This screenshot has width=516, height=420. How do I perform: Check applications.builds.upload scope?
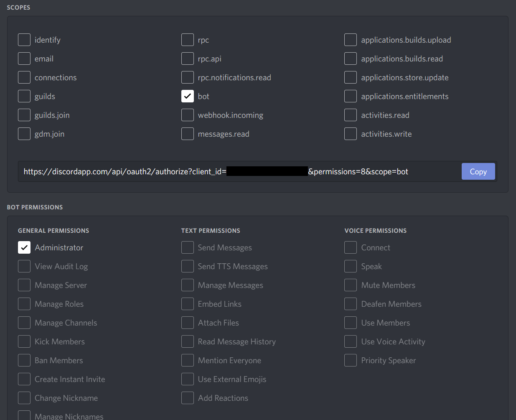pyautogui.click(x=351, y=40)
